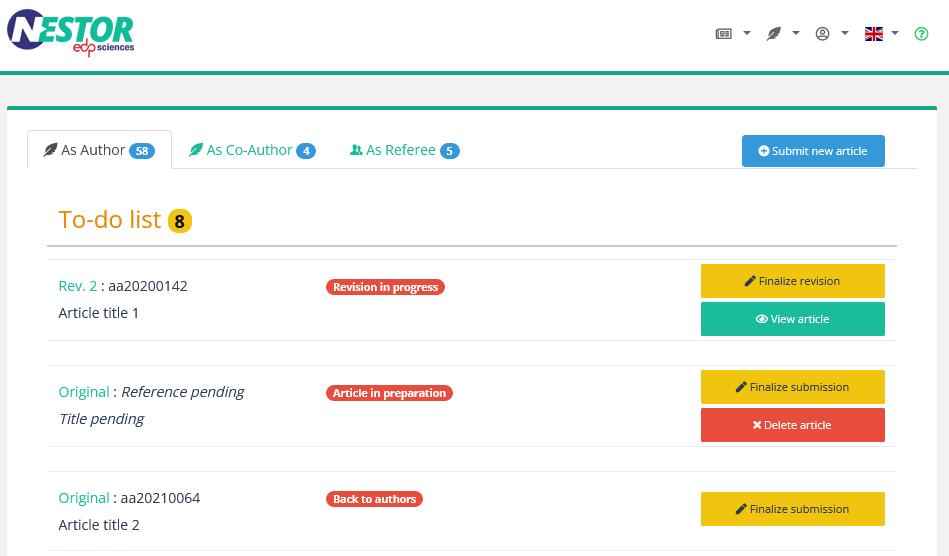Image resolution: width=949 pixels, height=556 pixels.
Task: Expand the language dropdown arrow beside the flag
Action: point(895,33)
